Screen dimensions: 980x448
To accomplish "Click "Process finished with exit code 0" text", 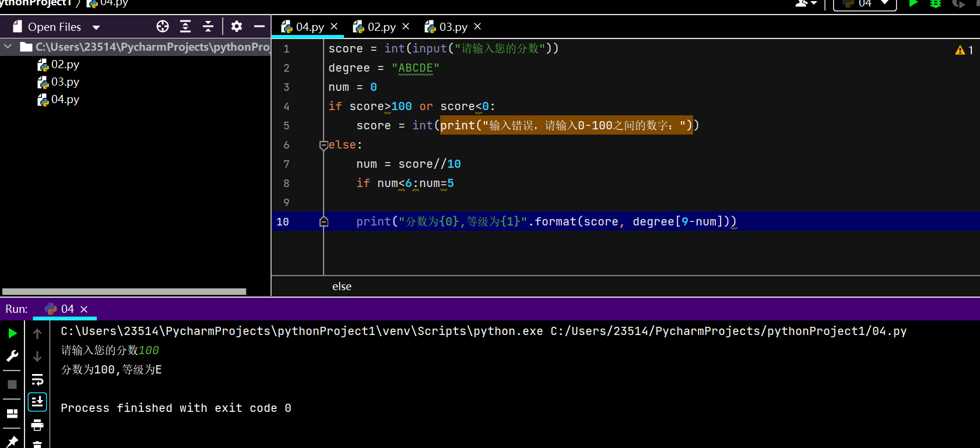I will click(176, 408).
